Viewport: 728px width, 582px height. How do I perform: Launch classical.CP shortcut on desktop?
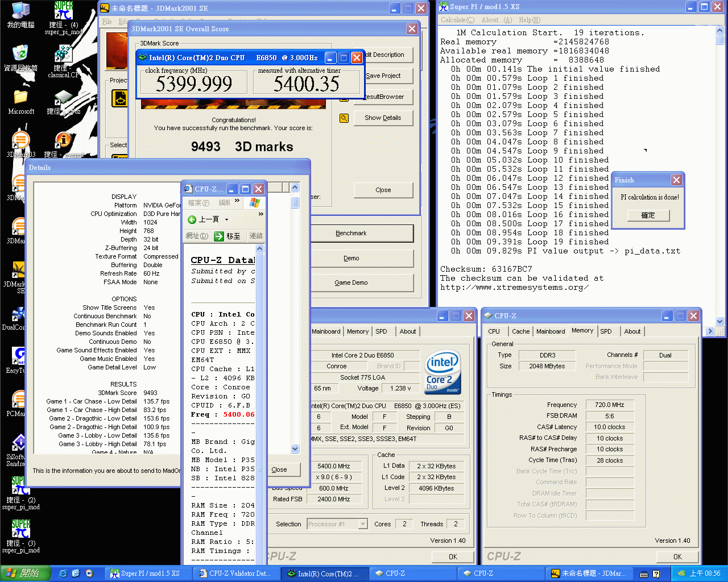pos(63,60)
